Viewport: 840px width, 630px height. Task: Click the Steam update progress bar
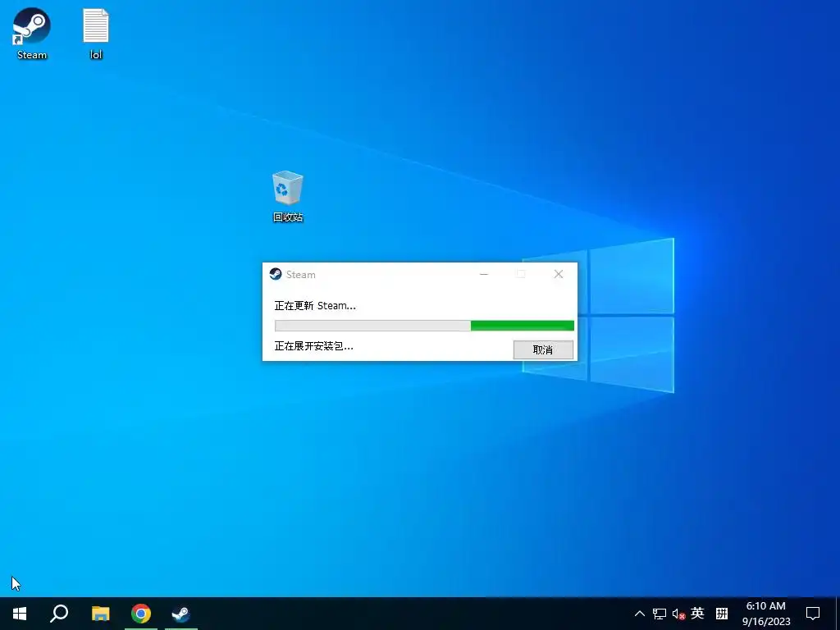[x=424, y=326]
